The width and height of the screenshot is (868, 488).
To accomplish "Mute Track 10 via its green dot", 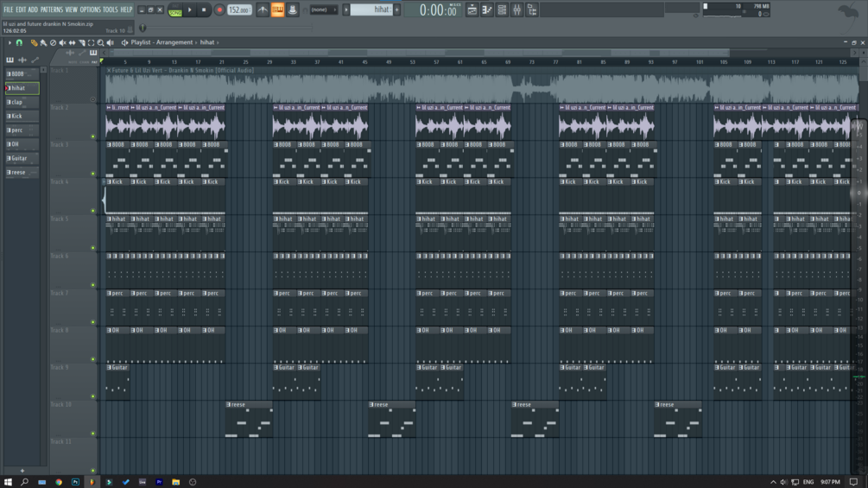I will tap(93, 434).
